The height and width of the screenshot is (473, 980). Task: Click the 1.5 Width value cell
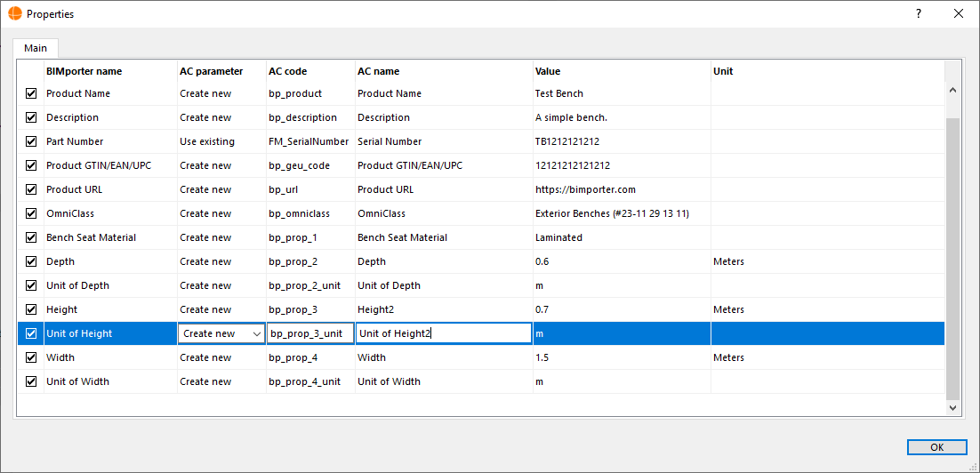622,357
